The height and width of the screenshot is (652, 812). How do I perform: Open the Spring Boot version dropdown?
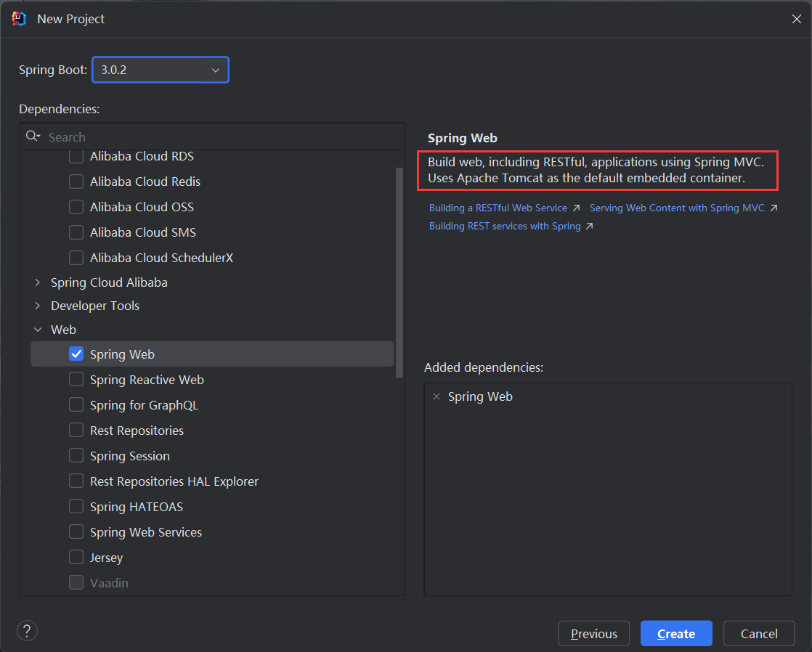click(x=161, y=70)
